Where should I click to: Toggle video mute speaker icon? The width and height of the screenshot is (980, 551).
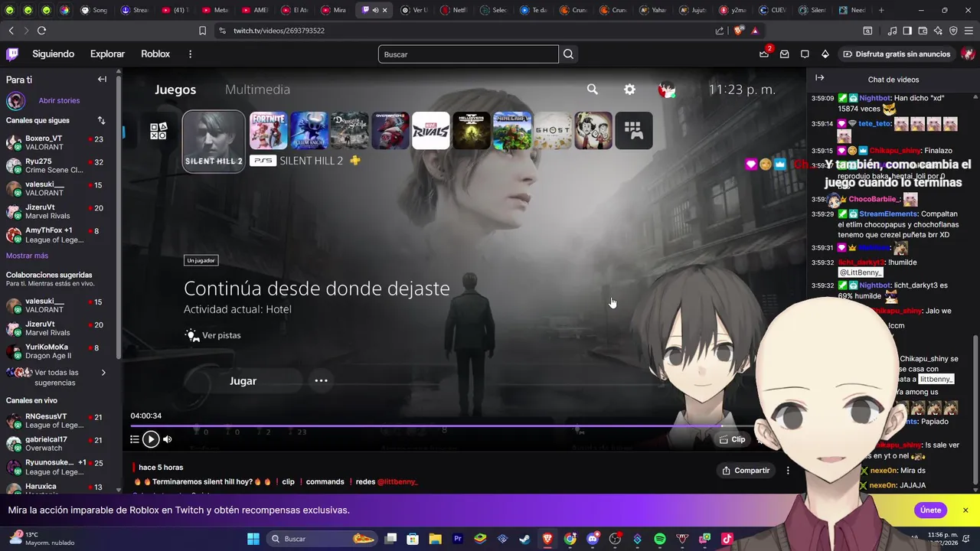point(168,439)
